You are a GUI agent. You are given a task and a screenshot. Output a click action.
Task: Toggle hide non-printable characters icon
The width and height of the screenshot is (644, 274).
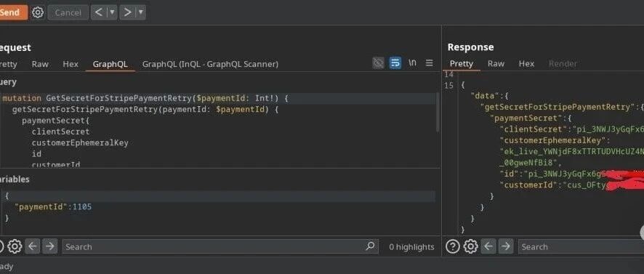pyautogui.click(x=378, y=63)
